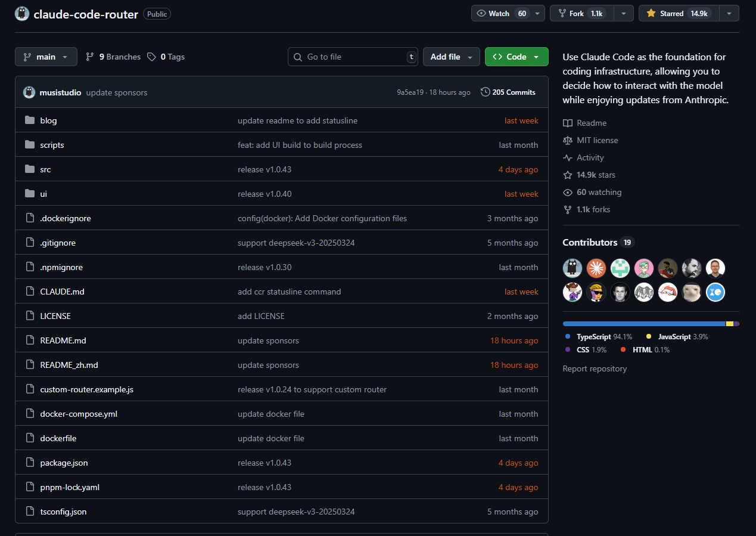Image resolution: width=756 pixels, height=536 pixels.
Task: Open the README_zh.md file
Action: click(69, 365)
